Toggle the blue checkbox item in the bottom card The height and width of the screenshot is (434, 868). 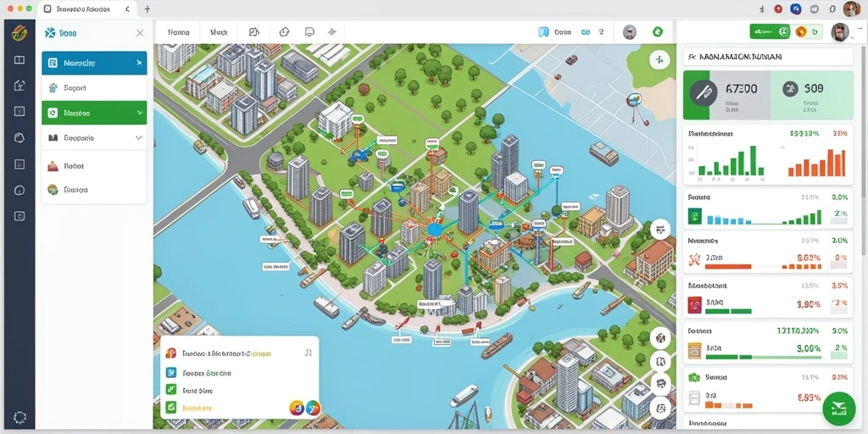171,373
